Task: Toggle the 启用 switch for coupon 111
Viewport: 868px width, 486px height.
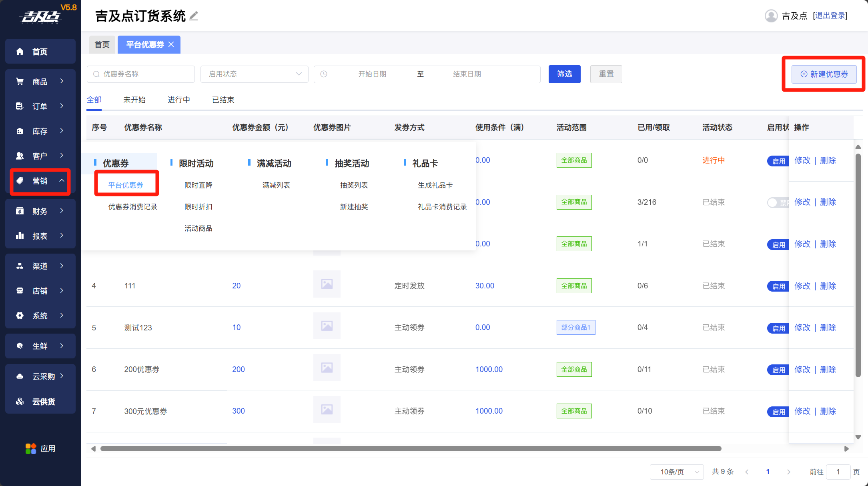Action: 778,286
